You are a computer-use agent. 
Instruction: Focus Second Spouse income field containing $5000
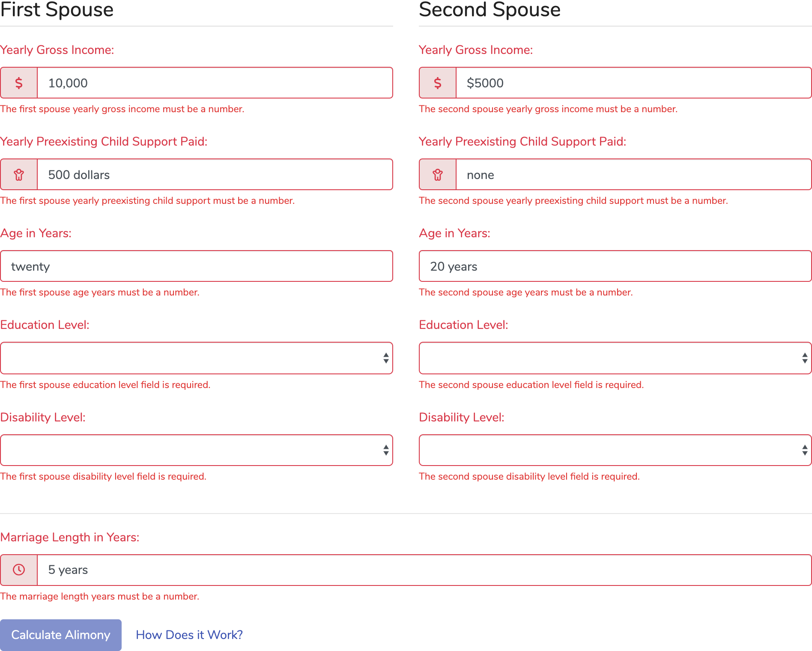coord(633,83)
